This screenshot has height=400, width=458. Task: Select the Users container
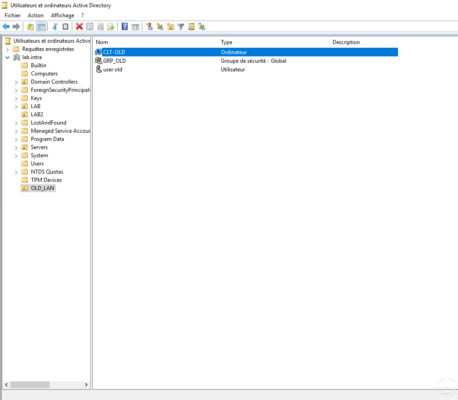pyautogui.click(x=37, y=164)
